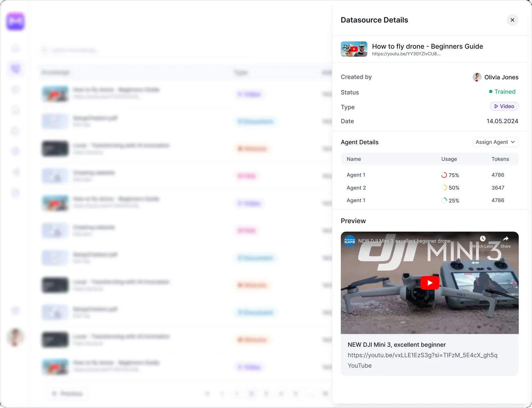This screenshot has width=532, height=408.
Task: Click the 75% usage indicator
Action: pyautogui.click(x=450, y=175)
